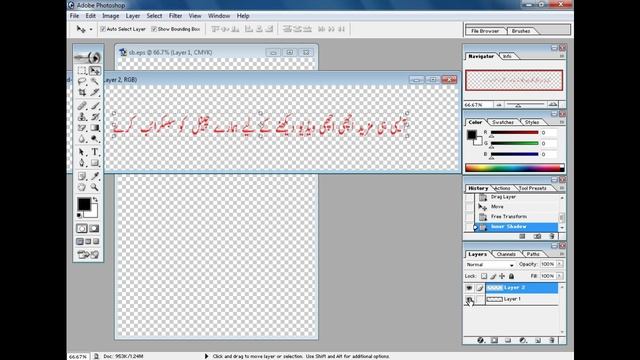Toggle Lock image pixels
Screen dimensions: 640x360
(x=493, y=276)
